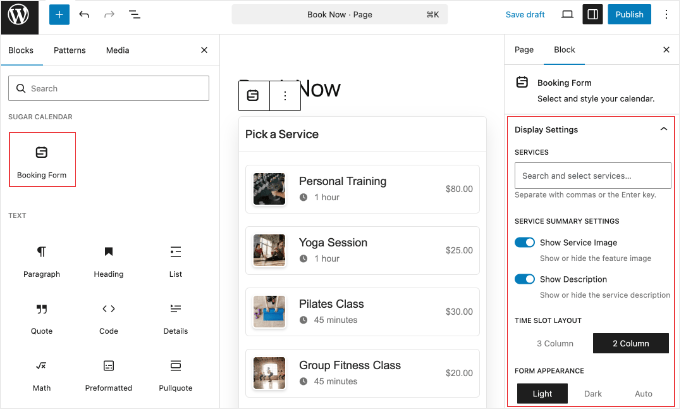Turn off the Show Description toggle
680x409 pixels.
pos(524,279)
